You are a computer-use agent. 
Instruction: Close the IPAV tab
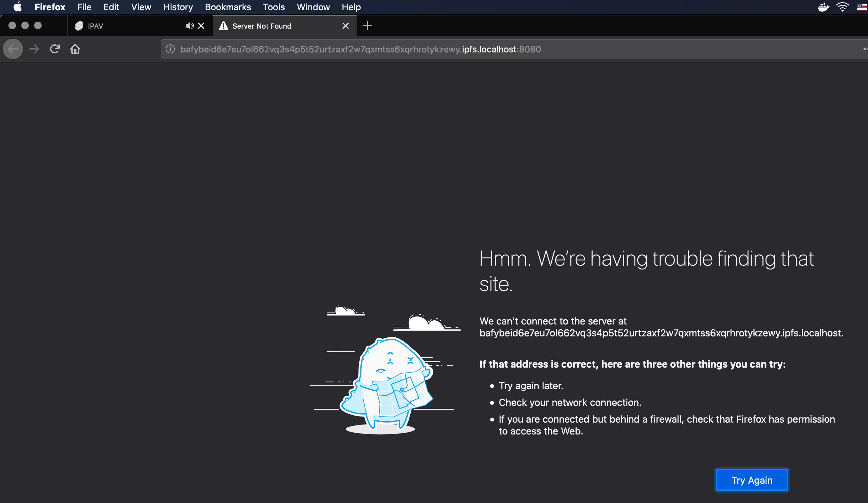click(x=201, y=26)
